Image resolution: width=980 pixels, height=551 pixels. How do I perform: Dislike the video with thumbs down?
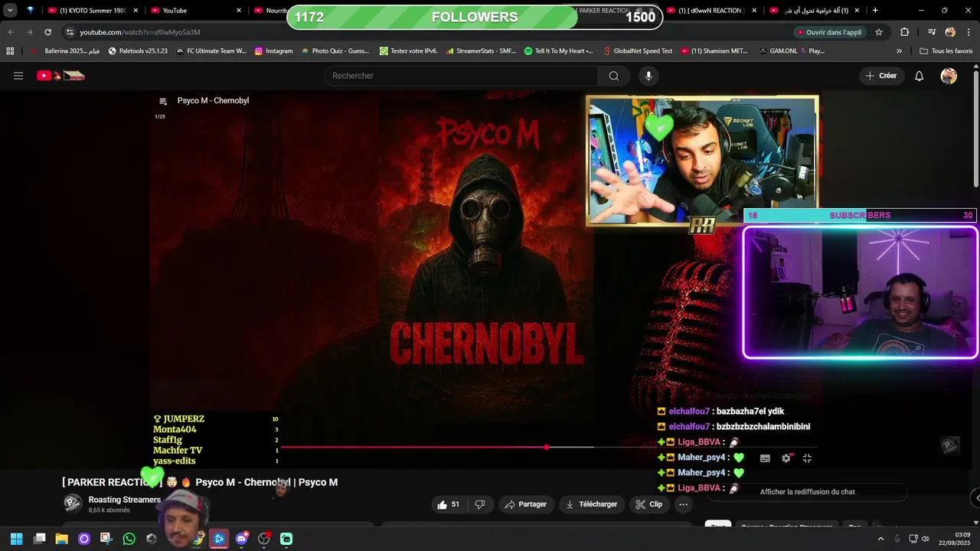pyautogui.click(x=480, y=504)
